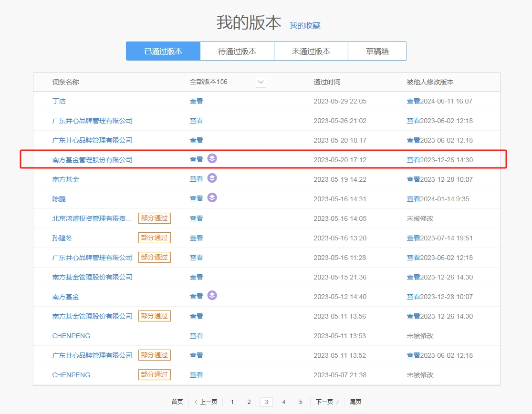Jump to 尾页 last page

click(x=355, y=402)
